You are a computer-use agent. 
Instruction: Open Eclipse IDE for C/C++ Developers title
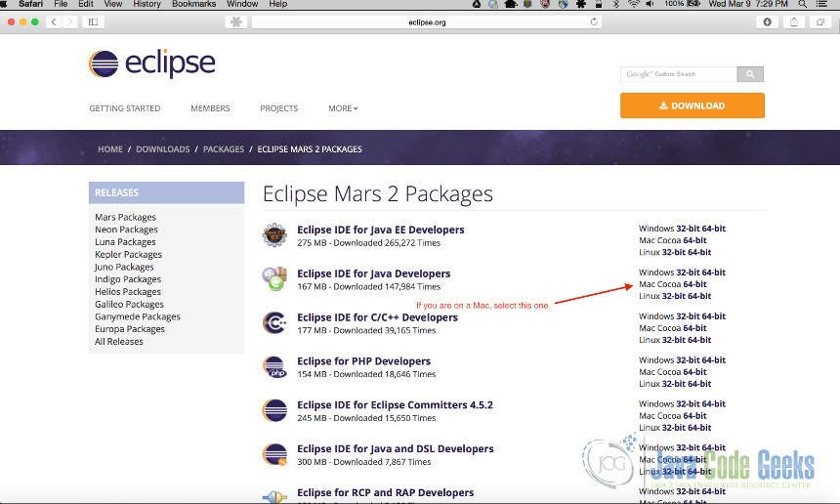(378, 317)
